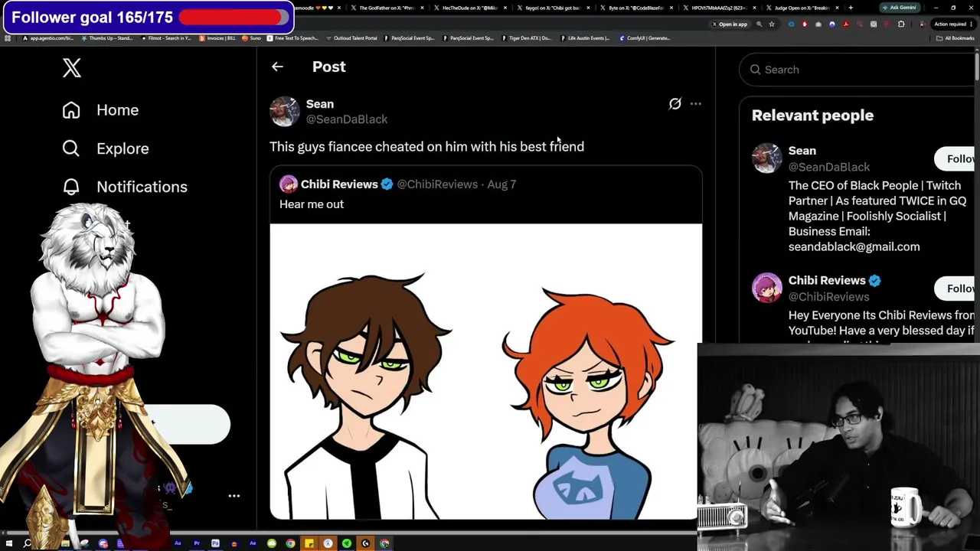The height and width of the screenshot is (551, 980).
Task: Open Explore magnifier icon in sidebar
Action: pyautogui.click(x=71, y=148)
